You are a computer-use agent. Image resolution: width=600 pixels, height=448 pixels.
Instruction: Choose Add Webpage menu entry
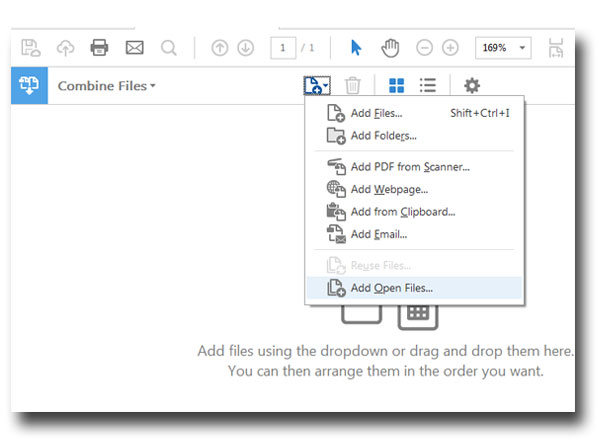(389, 189)
